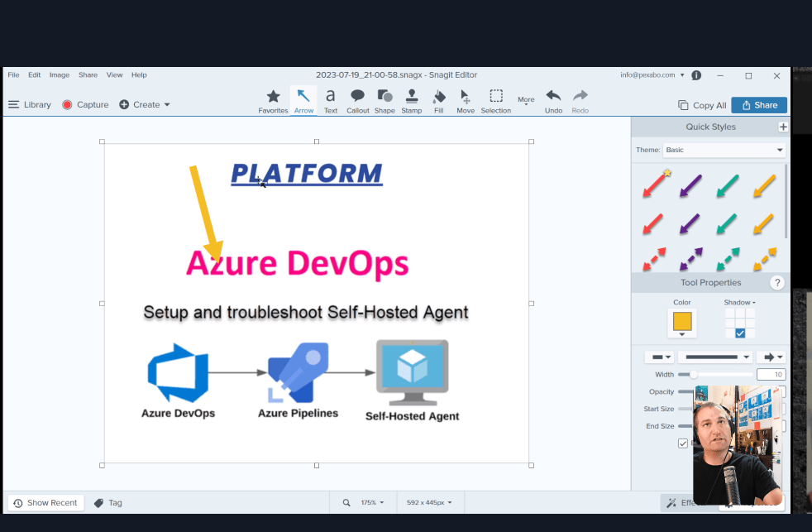Click the blue Share button
Image resolution: width=812 pixels, height=532 pixels.
[x=759, y=105]
